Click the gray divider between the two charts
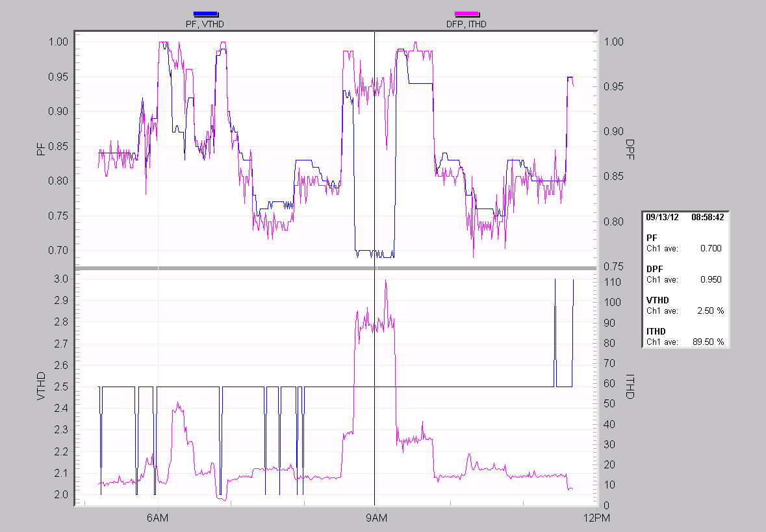The width and height of the screenshot is (766, 532). point(335,268)
